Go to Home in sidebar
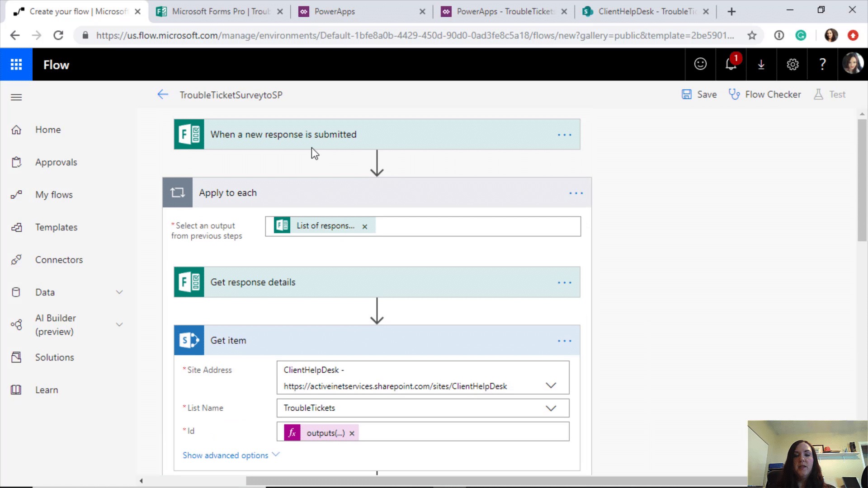868x488 pixels. (48, 130)
